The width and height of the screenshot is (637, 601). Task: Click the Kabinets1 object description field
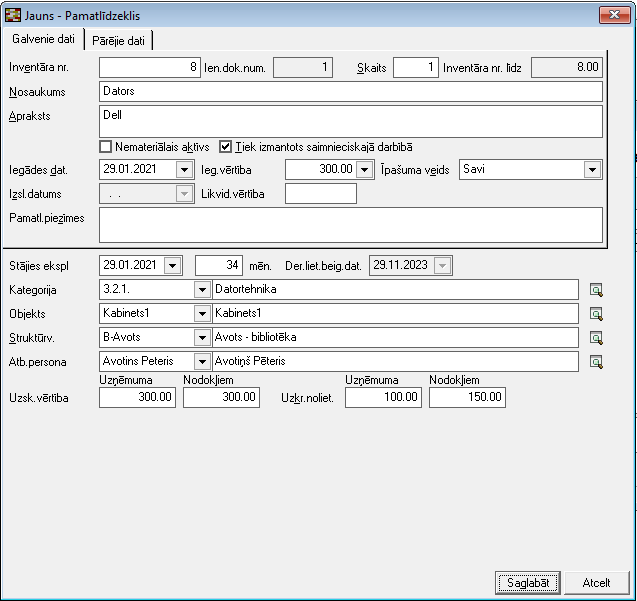pos(395,314)
